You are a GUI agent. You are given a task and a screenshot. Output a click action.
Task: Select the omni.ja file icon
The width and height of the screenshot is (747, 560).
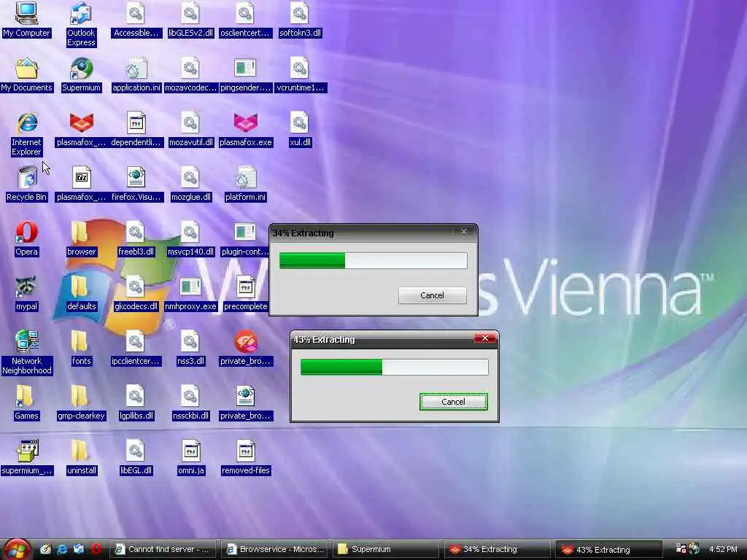tap(190, 451)
